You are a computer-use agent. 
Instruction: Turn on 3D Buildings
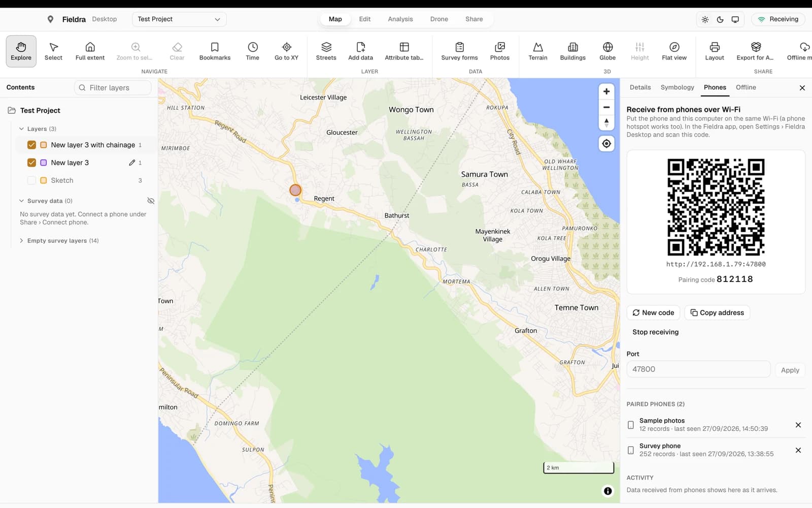tap(572, 51)
